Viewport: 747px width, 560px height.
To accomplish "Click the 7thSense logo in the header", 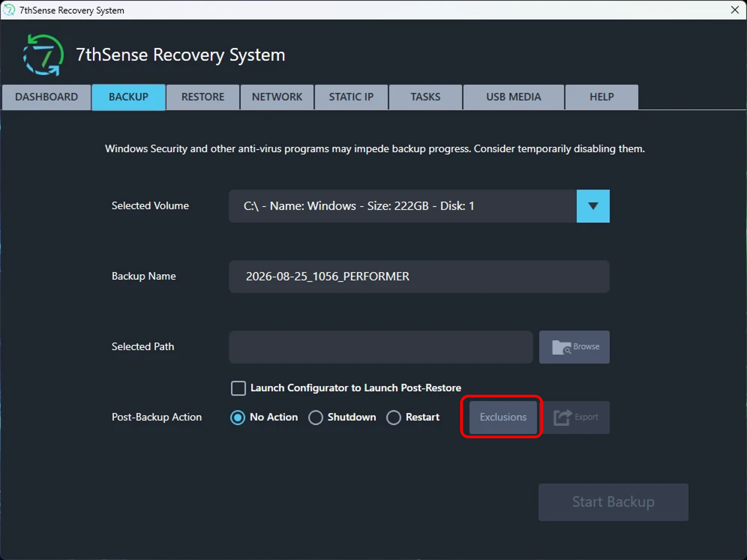I will (x=43, y=55).
